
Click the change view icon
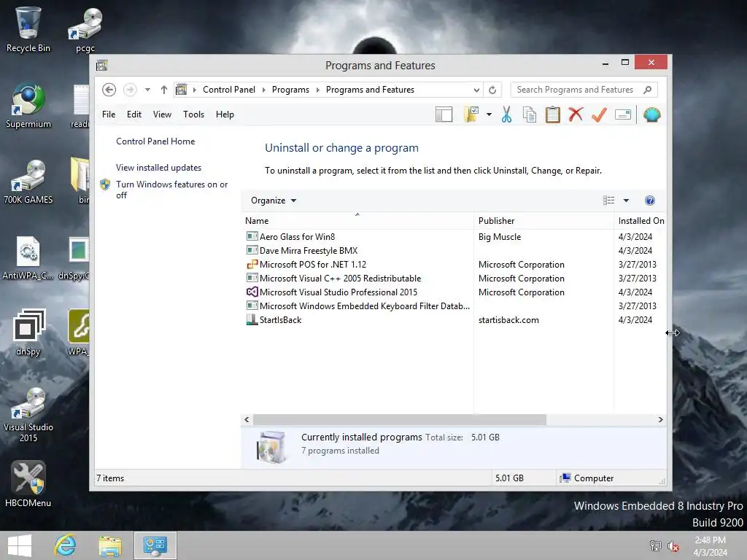(x=609, y=201)
